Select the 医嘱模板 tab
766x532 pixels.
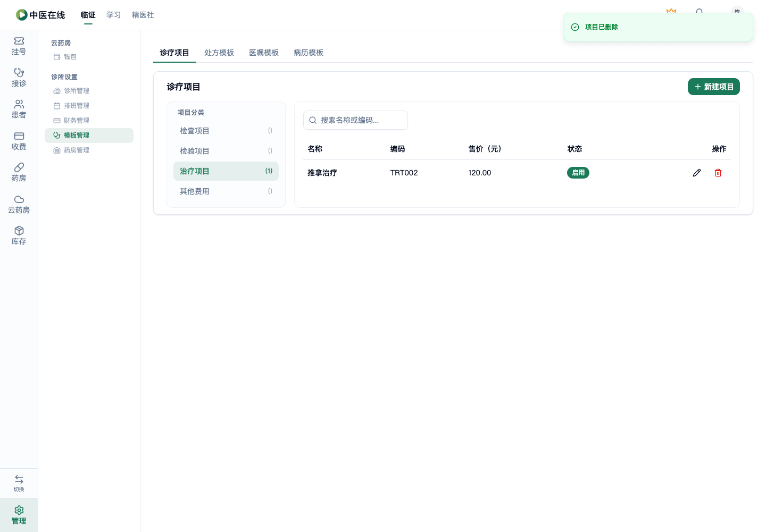tap(264, 53)
